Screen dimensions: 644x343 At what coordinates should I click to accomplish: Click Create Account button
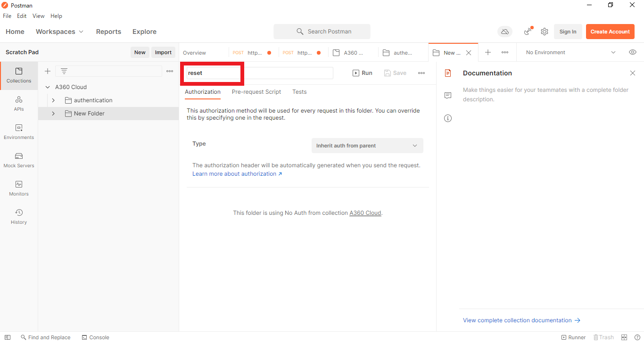pos(610,32)
